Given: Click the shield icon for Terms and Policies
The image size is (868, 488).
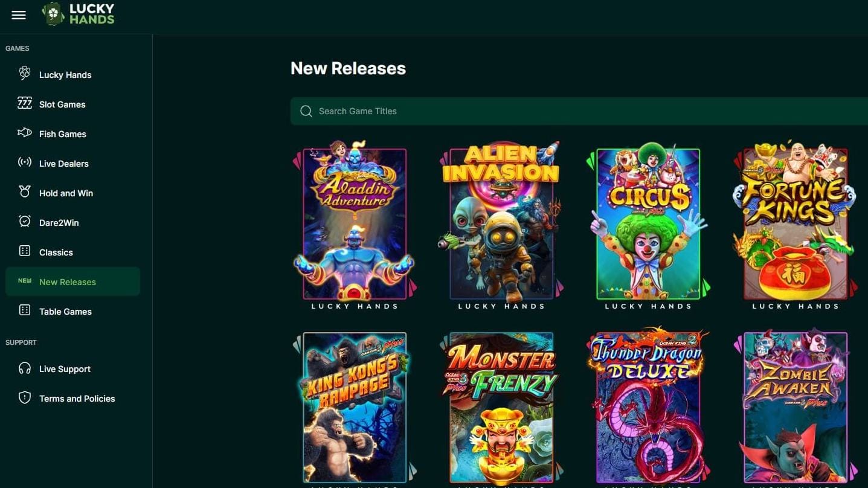Looking at the screenshot, I should pyautogui.click(x=25, y=398).
